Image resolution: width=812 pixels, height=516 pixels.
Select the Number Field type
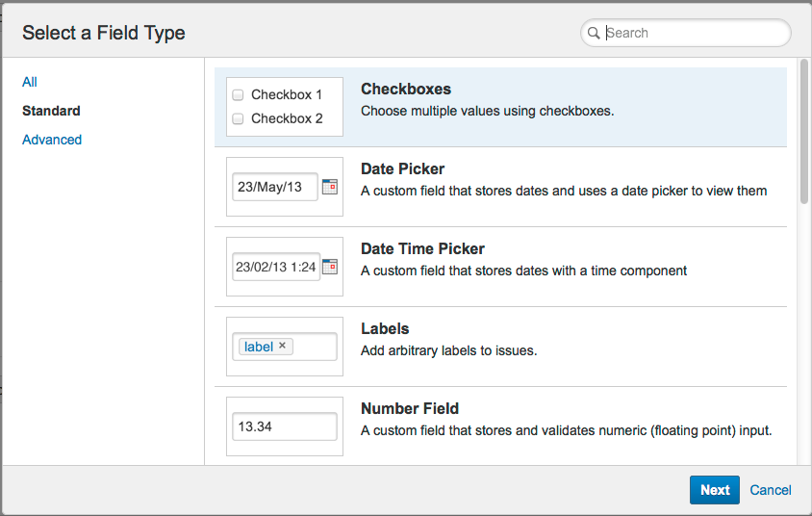pos(410,409)
